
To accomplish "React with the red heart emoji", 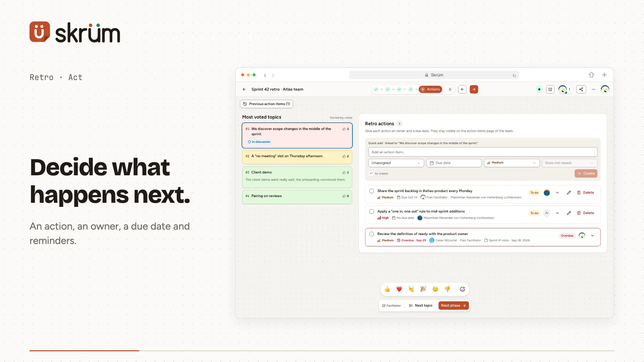I will [399, 289].
